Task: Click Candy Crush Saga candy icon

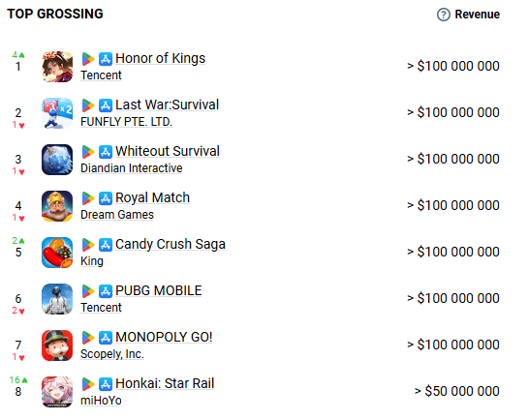Action: [57, 253]
